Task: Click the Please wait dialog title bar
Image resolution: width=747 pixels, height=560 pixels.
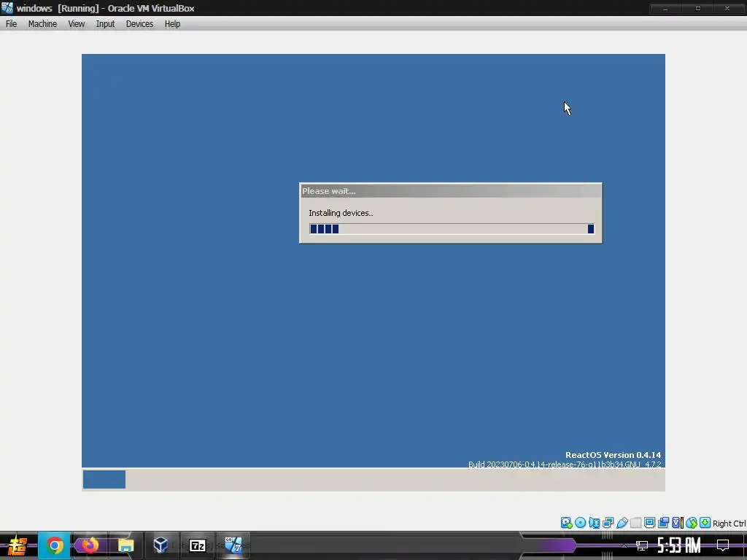Action: 451,191
